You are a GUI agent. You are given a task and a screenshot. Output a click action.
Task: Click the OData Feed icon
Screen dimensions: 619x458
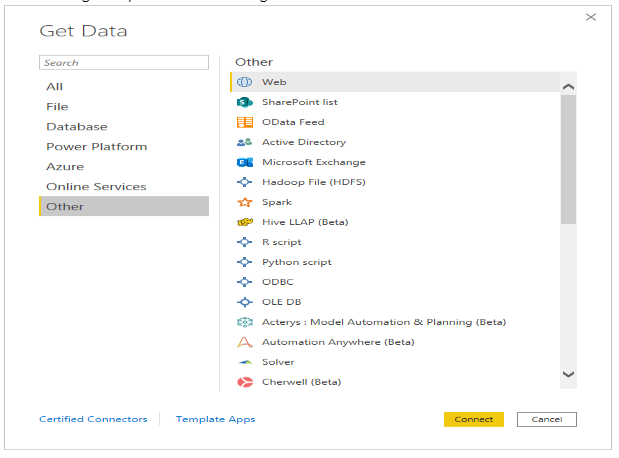(245, 122)
